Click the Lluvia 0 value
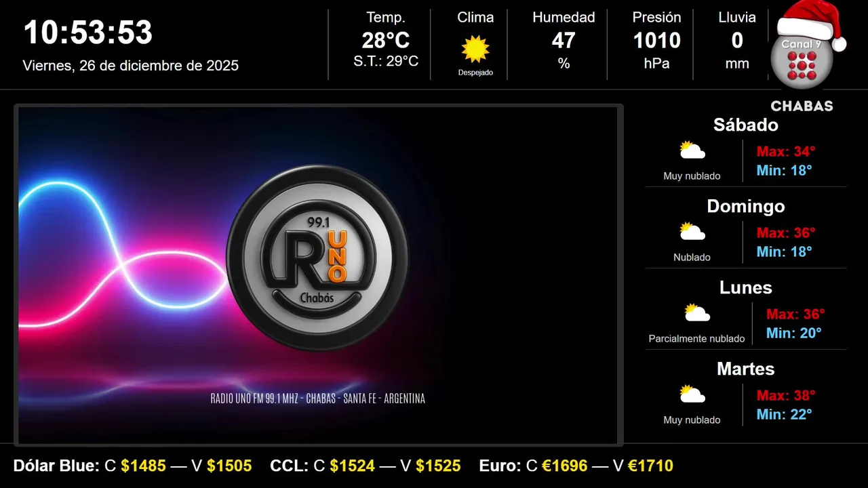Screen dimensions: 868x488 click(x=737, y=41)
